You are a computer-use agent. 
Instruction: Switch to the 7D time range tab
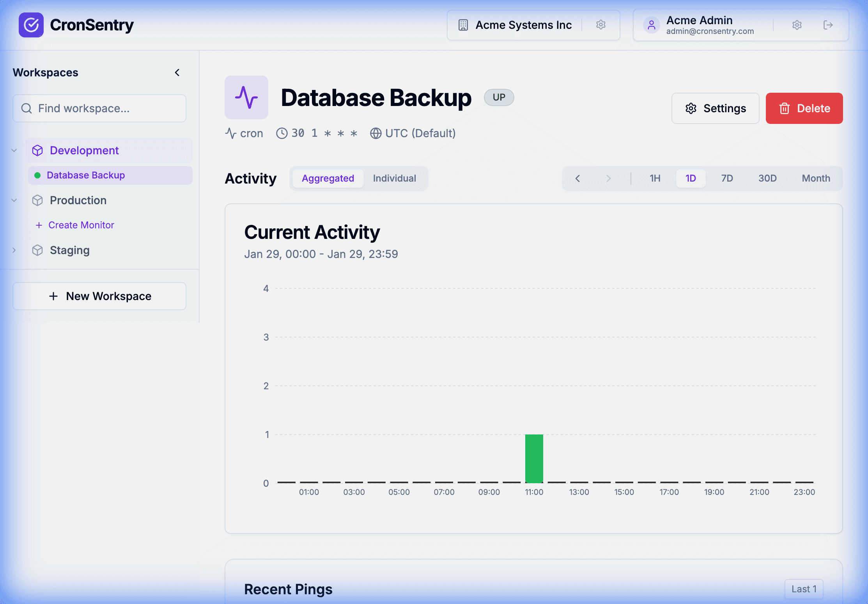click(x=727, y=178)
